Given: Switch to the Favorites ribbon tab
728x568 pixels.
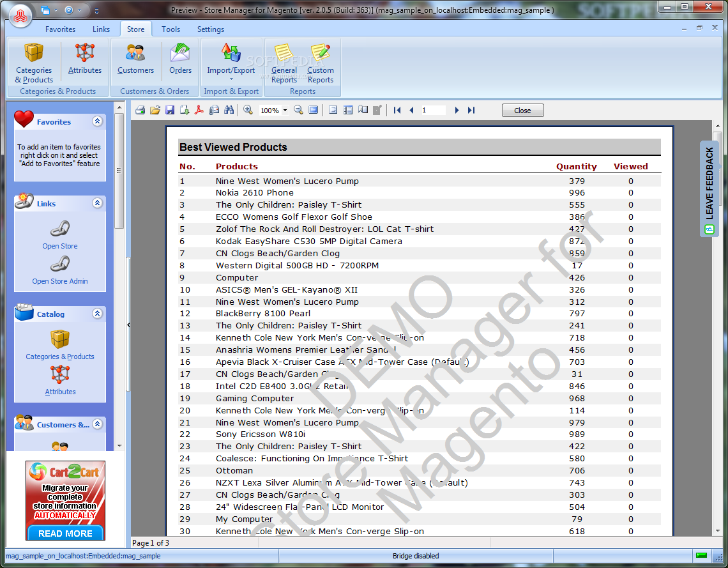Looking at the screenshot, I should click(61, 29).
